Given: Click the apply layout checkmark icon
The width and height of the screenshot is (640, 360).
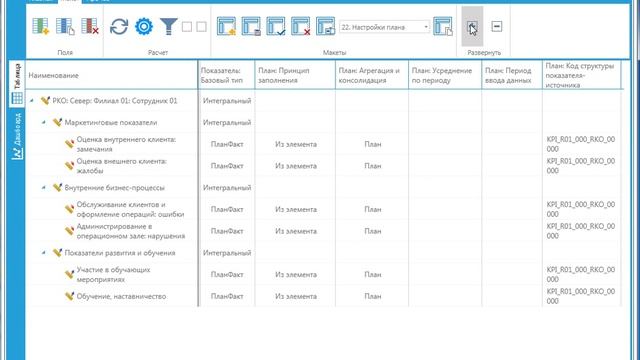Looking at the screenshot, I should pyautogui.click(x=276, y=27).
